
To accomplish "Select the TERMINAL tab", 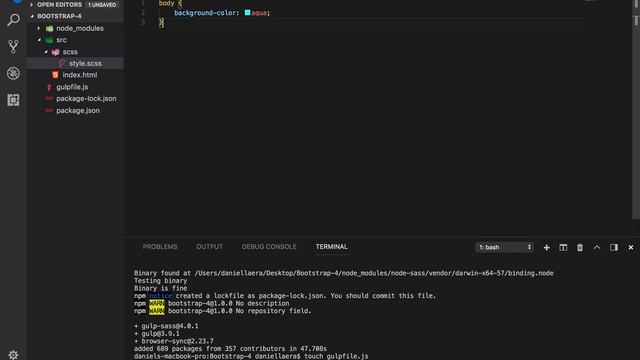I will [331, 247].
